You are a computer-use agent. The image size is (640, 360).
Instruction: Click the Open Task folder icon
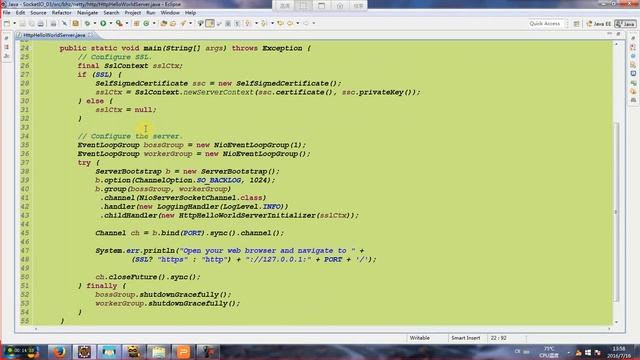click(173, 24)
